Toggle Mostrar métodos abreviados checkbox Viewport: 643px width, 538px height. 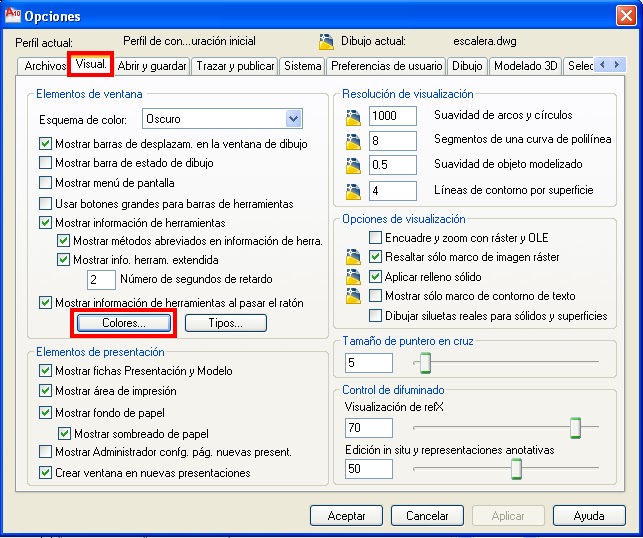63,241
